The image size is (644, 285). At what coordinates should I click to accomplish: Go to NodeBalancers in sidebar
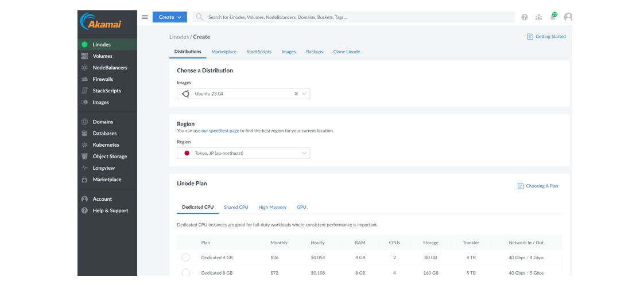[x=107, y=68]
